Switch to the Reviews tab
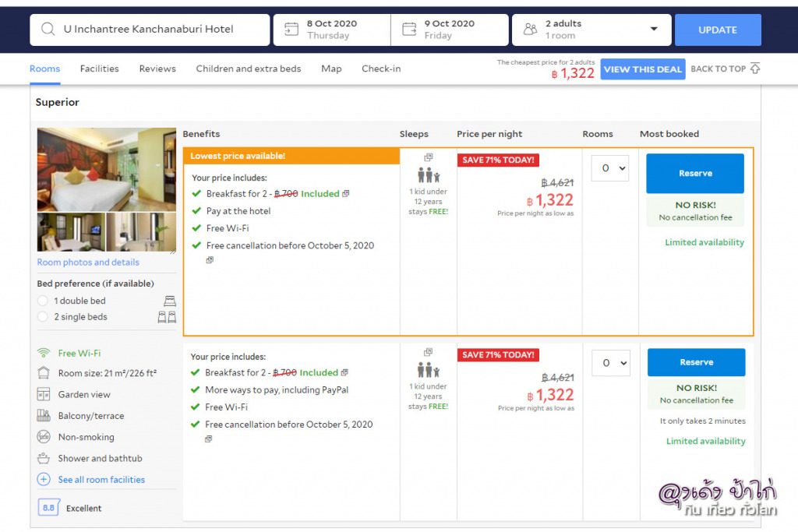This screenshot has width=798, height=532. click(157, 69)
